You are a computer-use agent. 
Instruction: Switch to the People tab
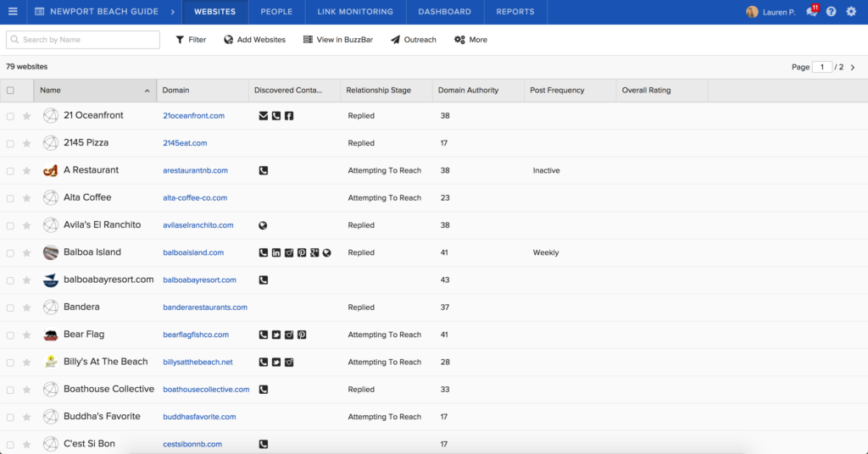pos(276,12)
